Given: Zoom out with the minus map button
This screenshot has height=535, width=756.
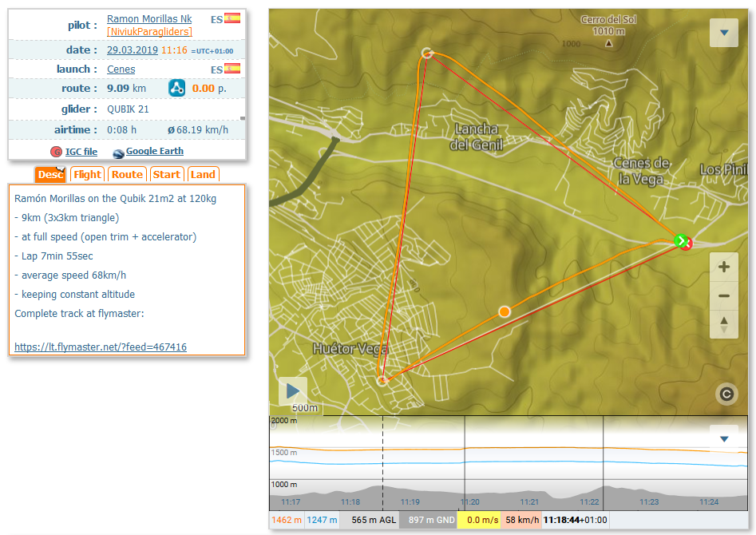Looking at the screenshot, I should tap(724, 296).
